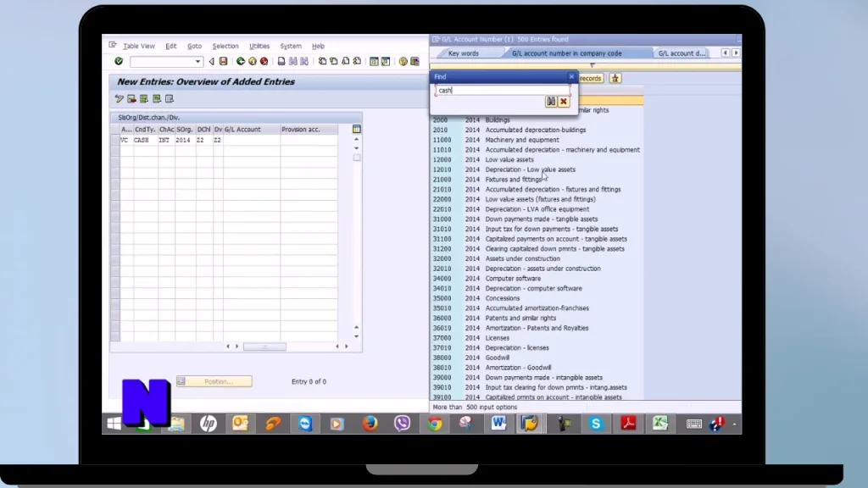Switch to the Key words tab

pos(464,53)
